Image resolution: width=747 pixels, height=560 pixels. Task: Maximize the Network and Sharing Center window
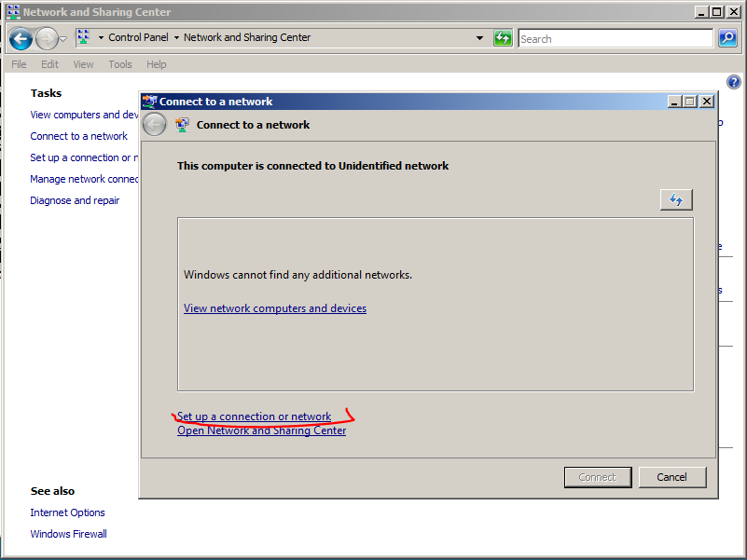716,12
